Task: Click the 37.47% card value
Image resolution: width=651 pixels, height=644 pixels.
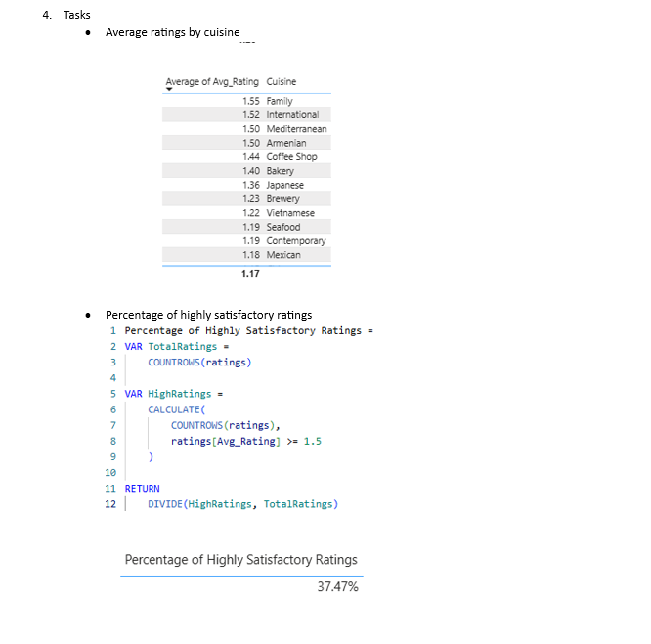Action: click(x=337, y=586)
